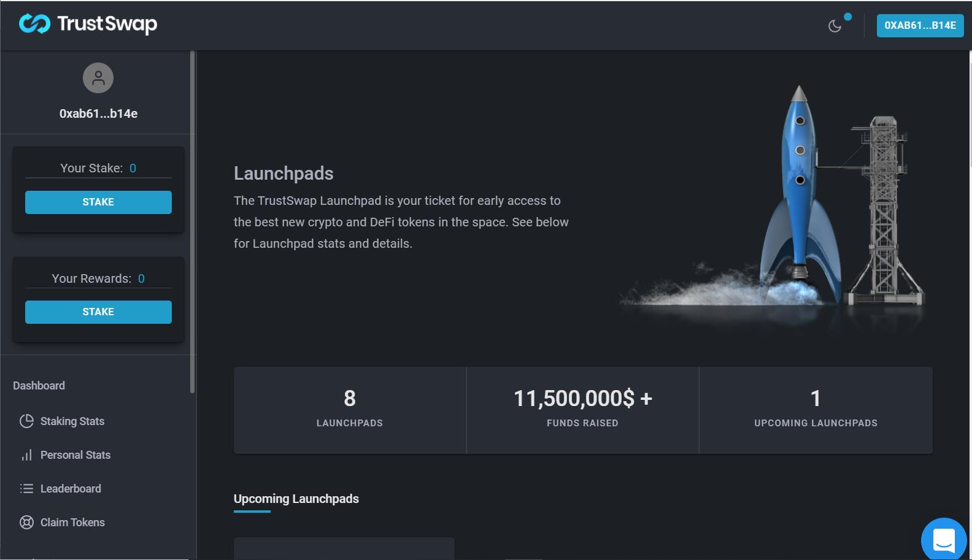Select Leaderboard menu label
The image size is (972, 560).
point(71,489)
